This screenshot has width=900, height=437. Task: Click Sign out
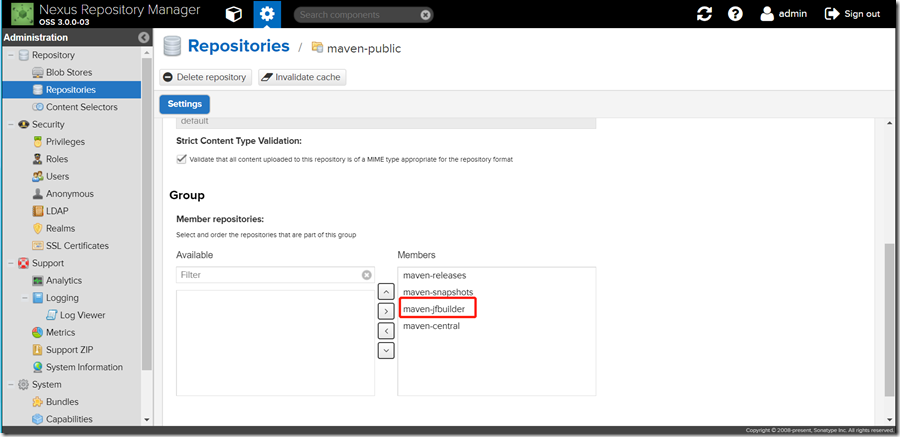[852, 14]
